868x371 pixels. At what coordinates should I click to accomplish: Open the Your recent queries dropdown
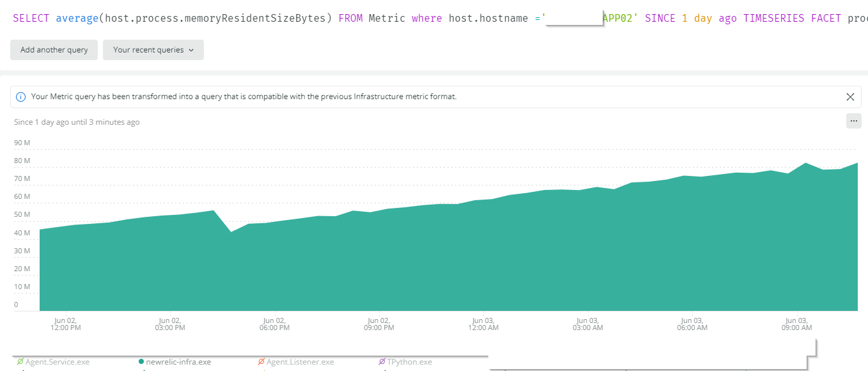click(153, 50)
